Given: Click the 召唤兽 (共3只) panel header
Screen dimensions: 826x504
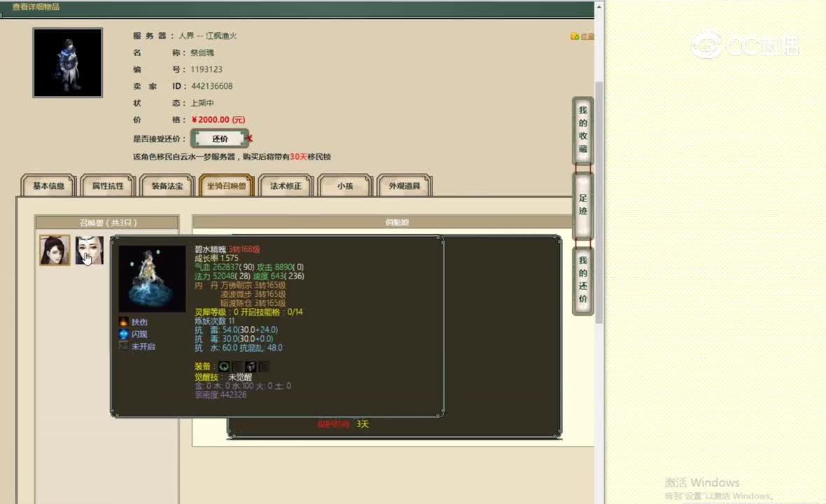Looking at the screenshot, I should pos(107,222).
